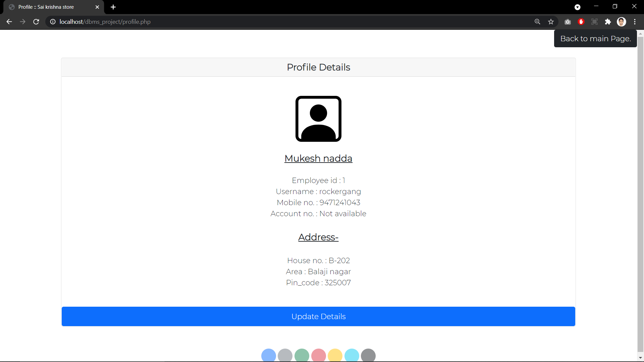This screenshot has width=644, height=362.
Task: Click the House no. : B-202 line
Action: pos(318,260)
